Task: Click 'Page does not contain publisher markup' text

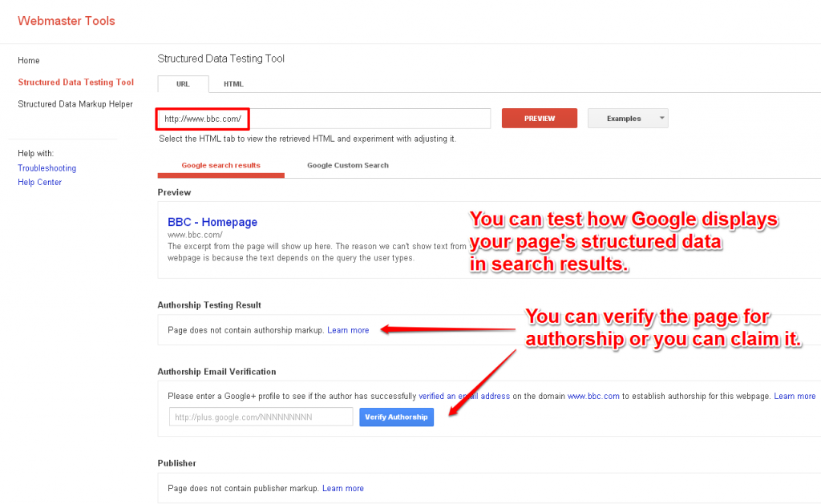Action: point(243,488)
